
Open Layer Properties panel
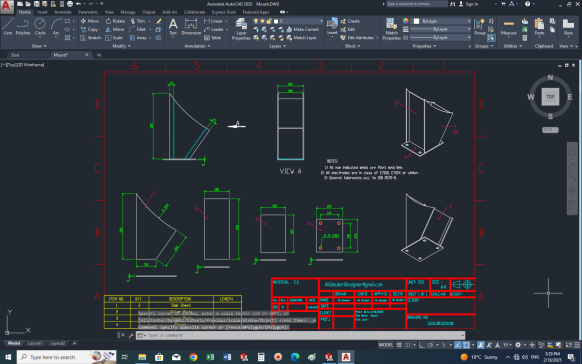(x=241, y=29)
